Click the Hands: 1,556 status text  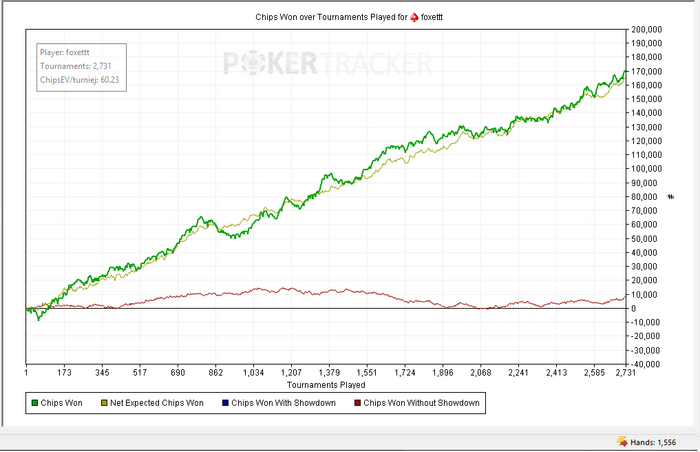(653, 443)
